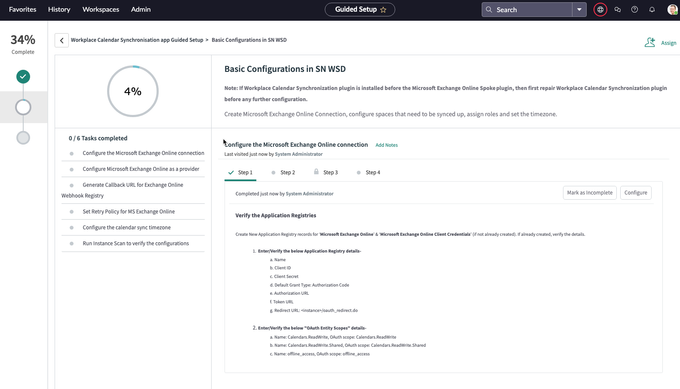This screenshot has height=389, width=680.
Task: Select the third grey stage circle
Action: [23, 138]
